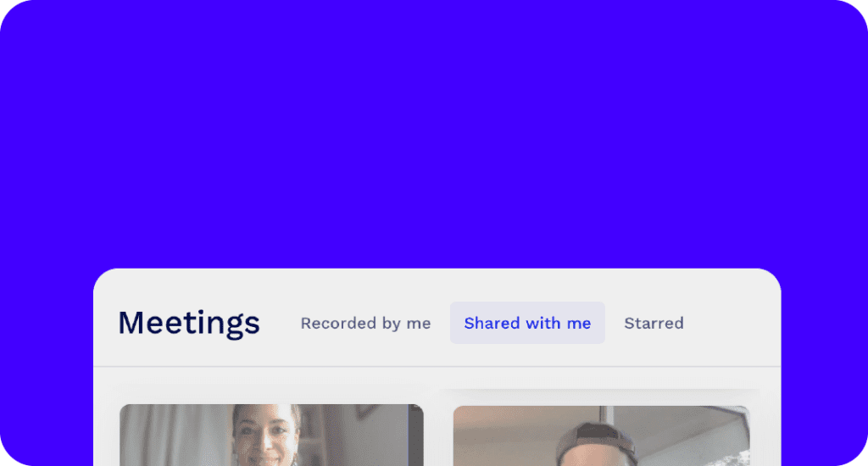Click the highlighted Shared with me filter
The image size is (868, 466).
pyautogui.click(x=527, y=323)
